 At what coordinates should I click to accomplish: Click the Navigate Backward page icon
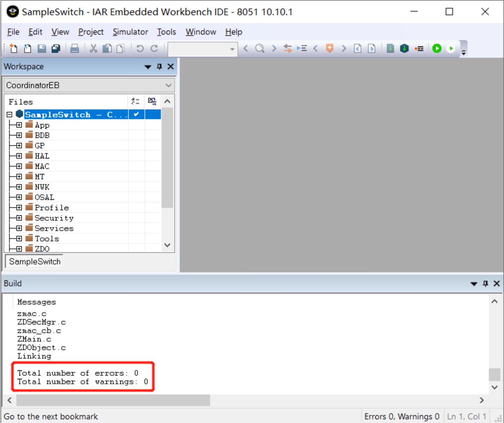[358, 48]
